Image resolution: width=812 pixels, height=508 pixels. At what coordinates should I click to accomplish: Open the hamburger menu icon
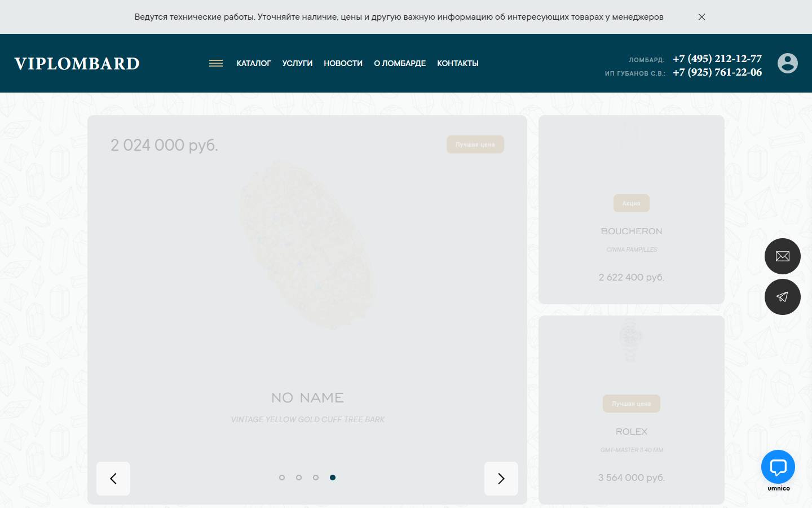[216, 63]
